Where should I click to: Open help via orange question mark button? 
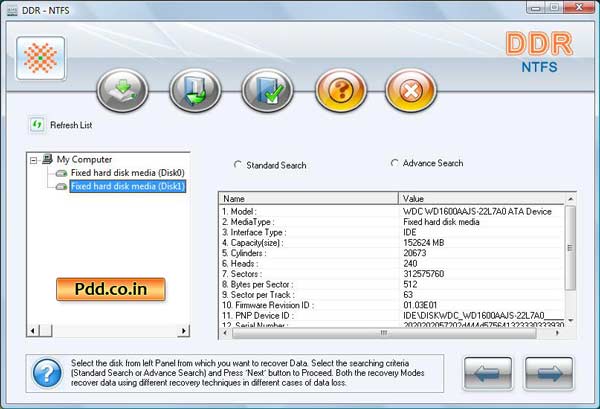pyautogui.click(x=341, y=91)
